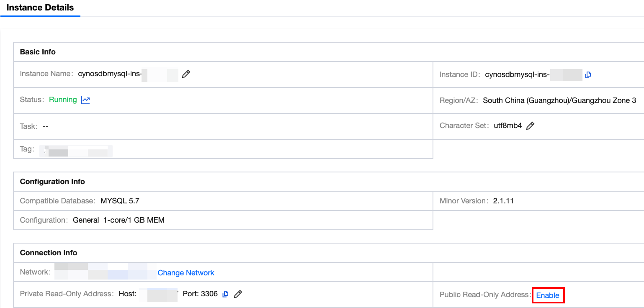The height and width of the screenshot is (308, 644).
Task: Click the Port 3306 text
Action: (x=200, y=294)
